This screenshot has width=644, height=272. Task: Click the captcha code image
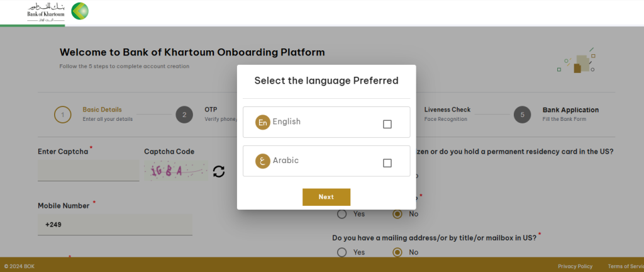174,171
